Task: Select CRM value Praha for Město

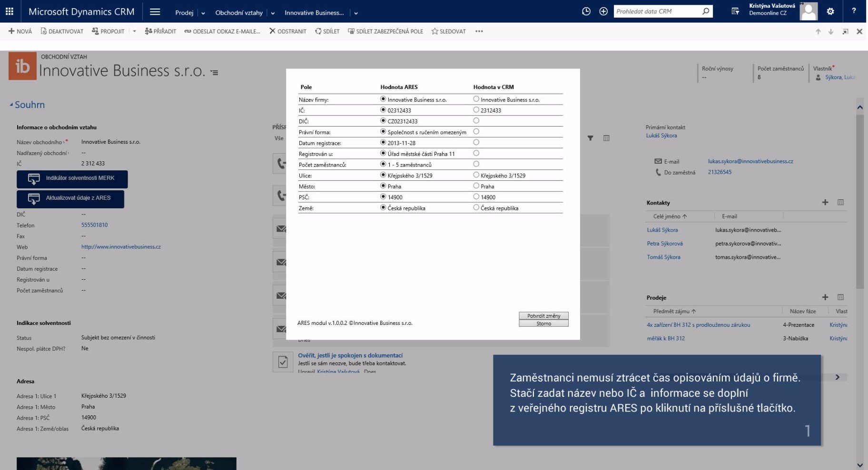Action: (x=476, y=186)
